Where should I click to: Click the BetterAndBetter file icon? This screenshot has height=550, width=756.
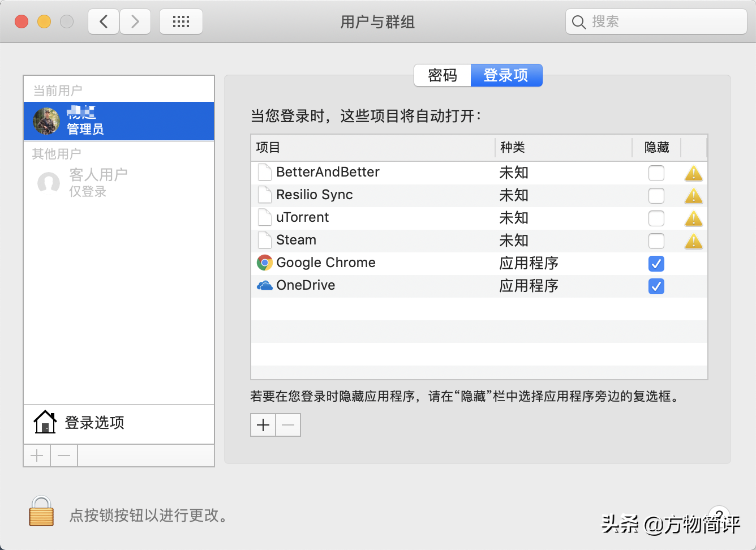coord(264,172)
